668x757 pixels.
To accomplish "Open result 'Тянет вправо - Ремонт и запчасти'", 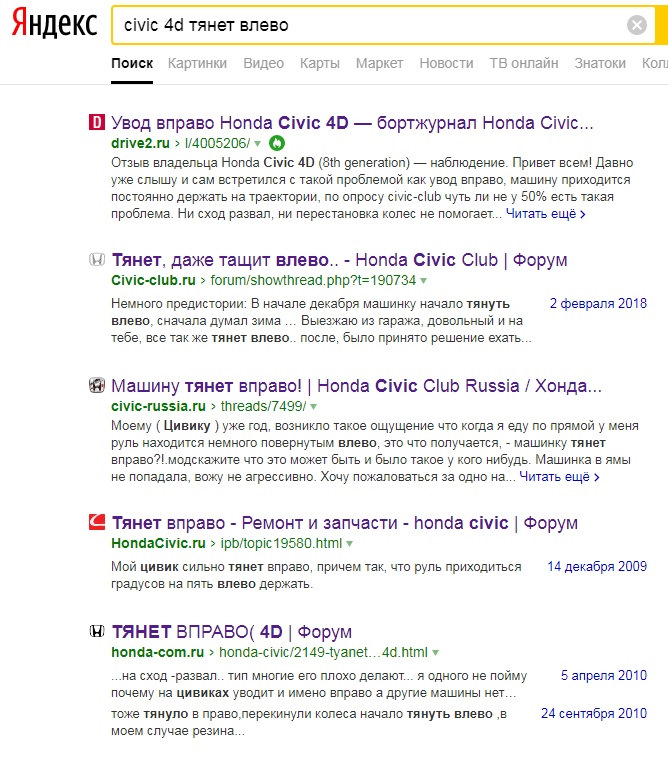I will [x=345, y=523].
